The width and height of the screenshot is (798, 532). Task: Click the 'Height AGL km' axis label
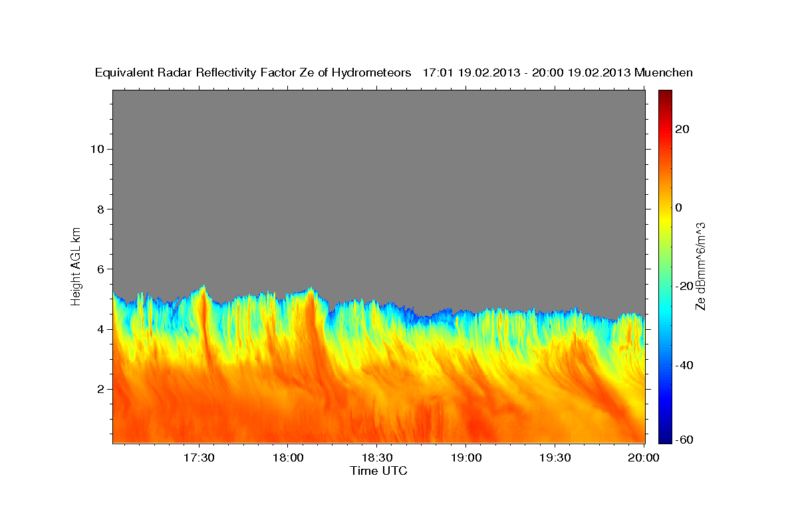[x=76, y=266]
